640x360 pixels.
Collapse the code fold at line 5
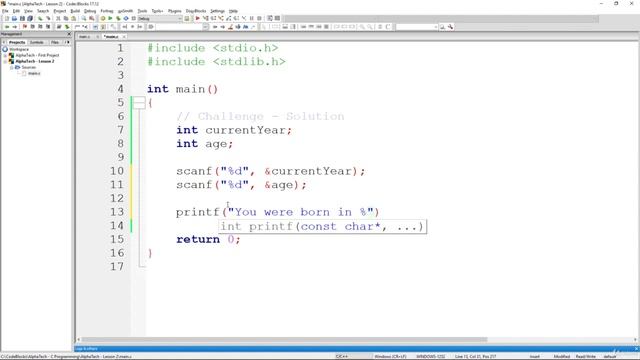pyautogui.click(x=139, y=102)
